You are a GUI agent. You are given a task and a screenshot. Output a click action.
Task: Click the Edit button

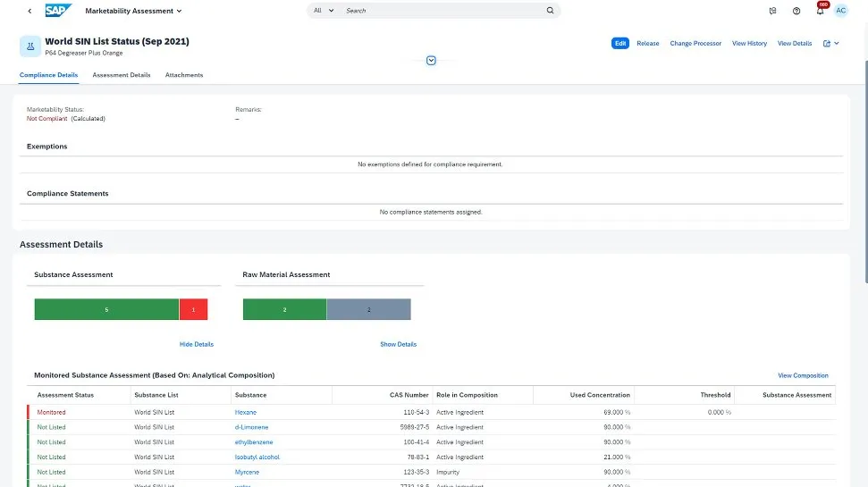(620, 43)
